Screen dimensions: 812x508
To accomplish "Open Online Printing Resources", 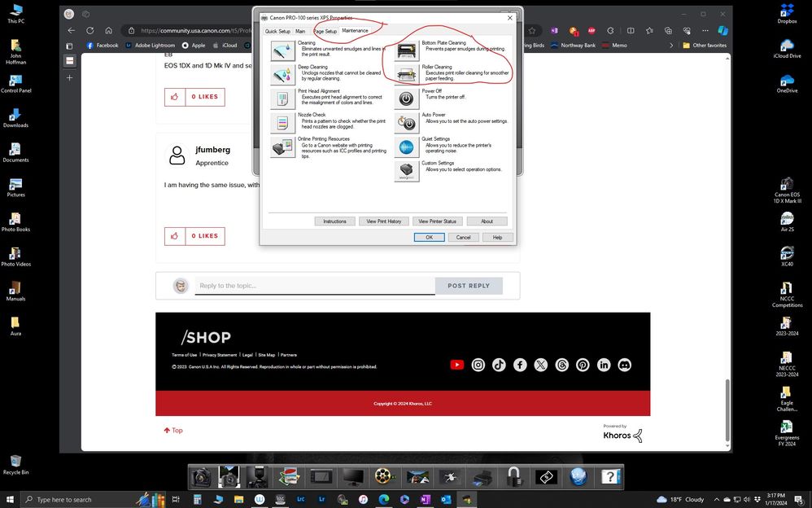I will pos(282,147).
